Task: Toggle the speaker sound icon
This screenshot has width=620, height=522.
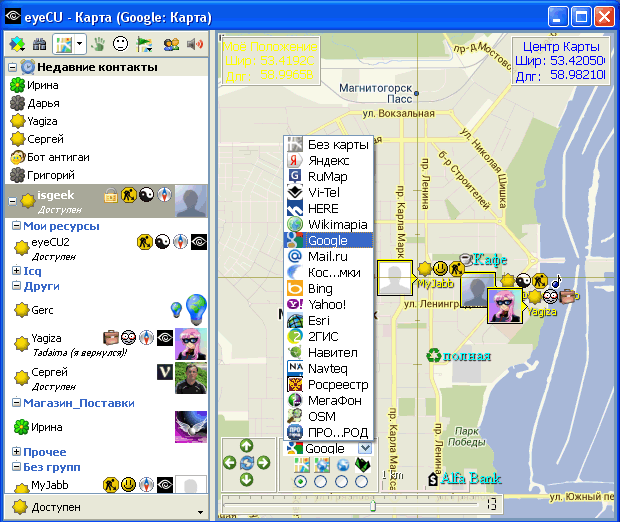Action: pos(194,44)
